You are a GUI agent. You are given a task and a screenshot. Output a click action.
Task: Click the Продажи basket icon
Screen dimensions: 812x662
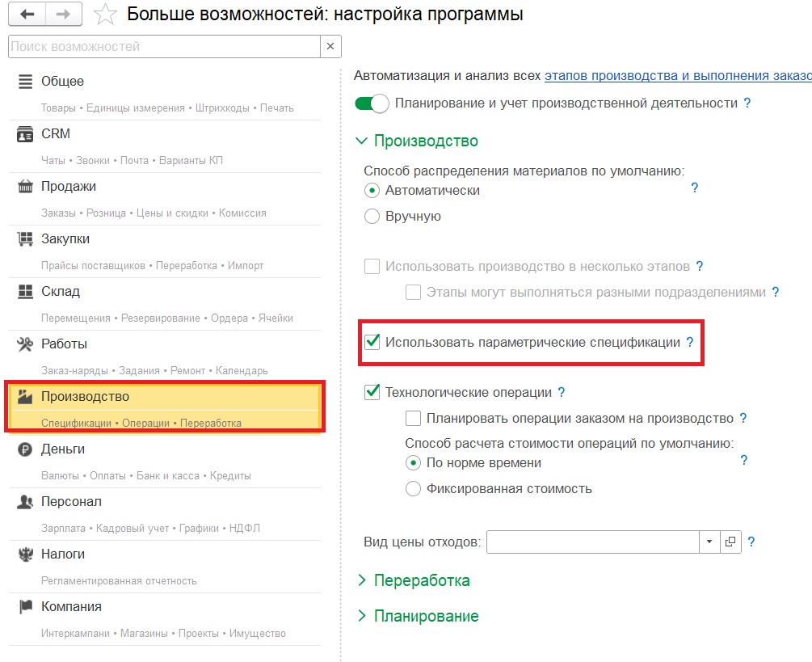pos(25,187)
